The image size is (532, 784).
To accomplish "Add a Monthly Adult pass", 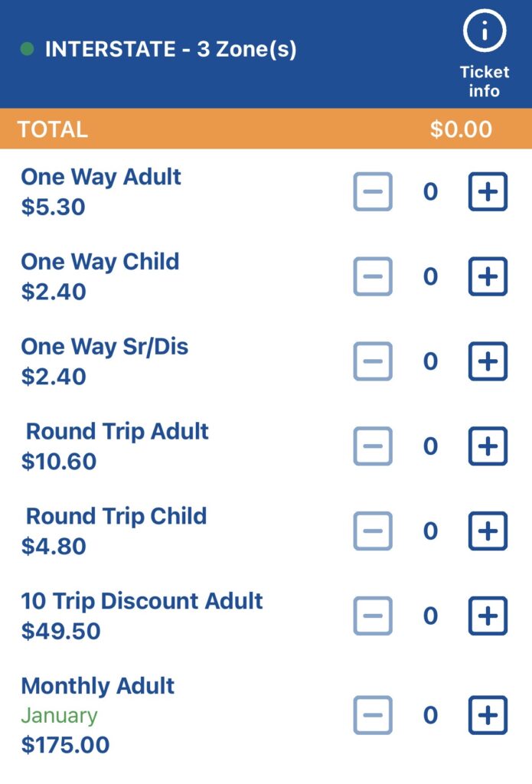I will coord(488,715).
